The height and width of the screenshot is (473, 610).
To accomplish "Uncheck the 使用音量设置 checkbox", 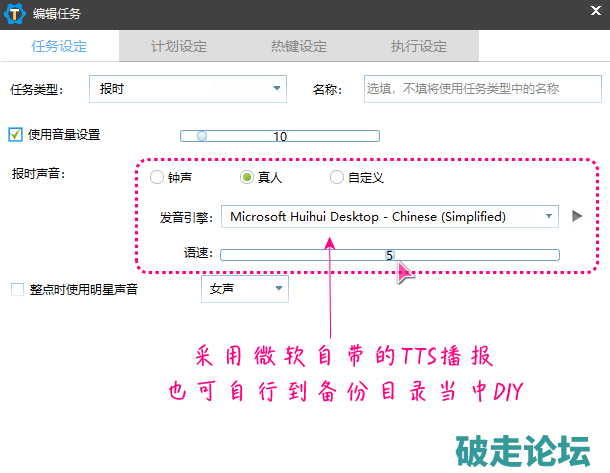I will [15, 134].
